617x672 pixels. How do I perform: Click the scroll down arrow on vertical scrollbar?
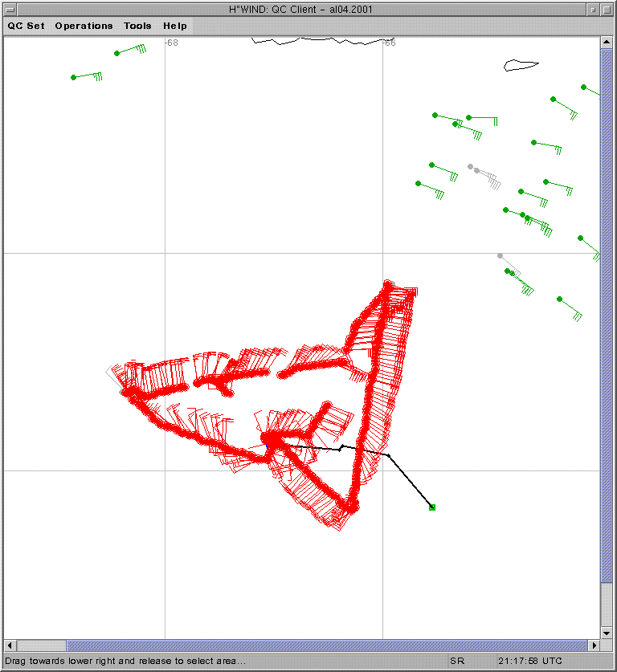[607, 632]
